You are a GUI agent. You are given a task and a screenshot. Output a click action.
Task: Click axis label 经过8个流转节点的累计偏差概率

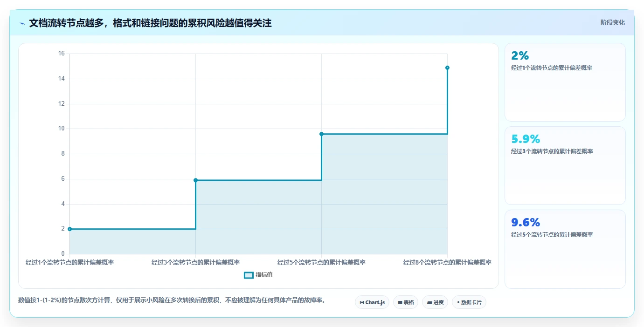[447, 262]
